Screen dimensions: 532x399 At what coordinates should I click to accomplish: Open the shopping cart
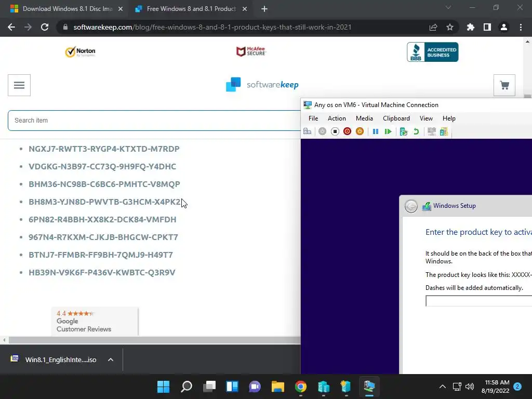504,85
